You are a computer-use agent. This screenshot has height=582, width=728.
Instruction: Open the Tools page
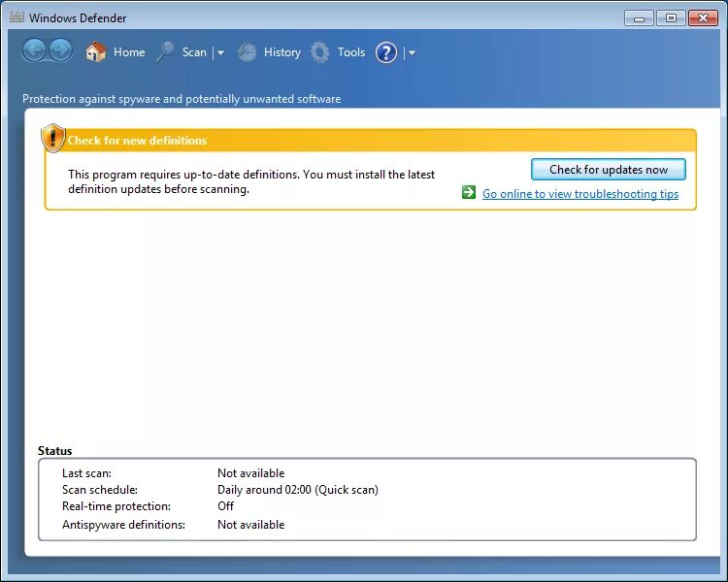351,52
